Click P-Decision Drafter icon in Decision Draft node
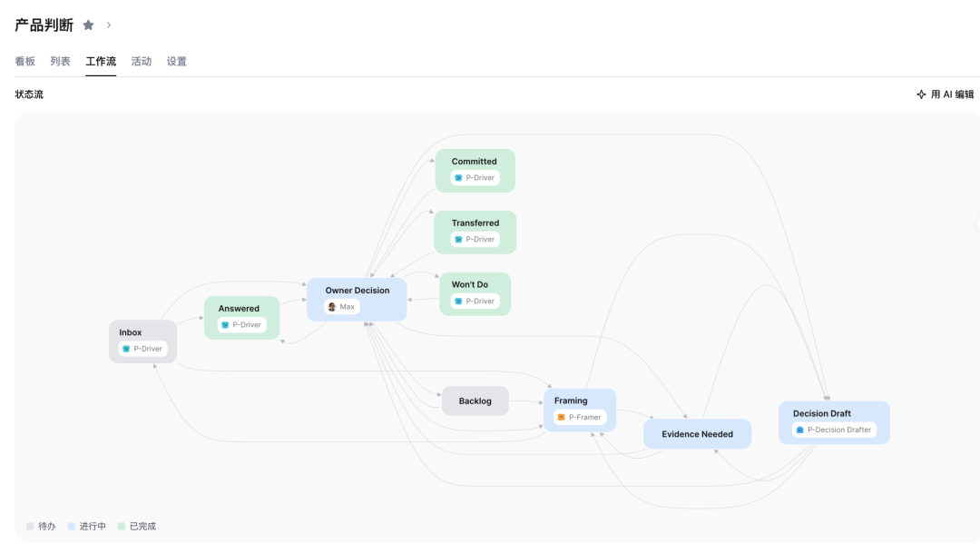The image size is (980, 544). [800, 430]
